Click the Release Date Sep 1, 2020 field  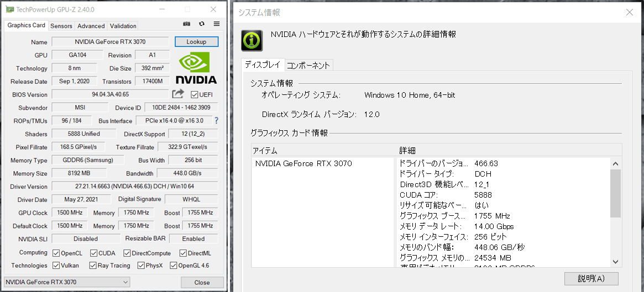coord(74,81)
